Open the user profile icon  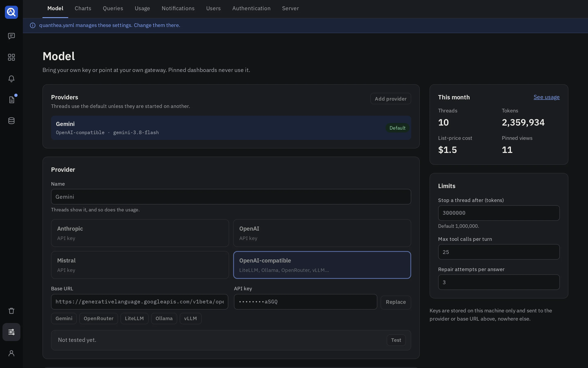(11, 353)
